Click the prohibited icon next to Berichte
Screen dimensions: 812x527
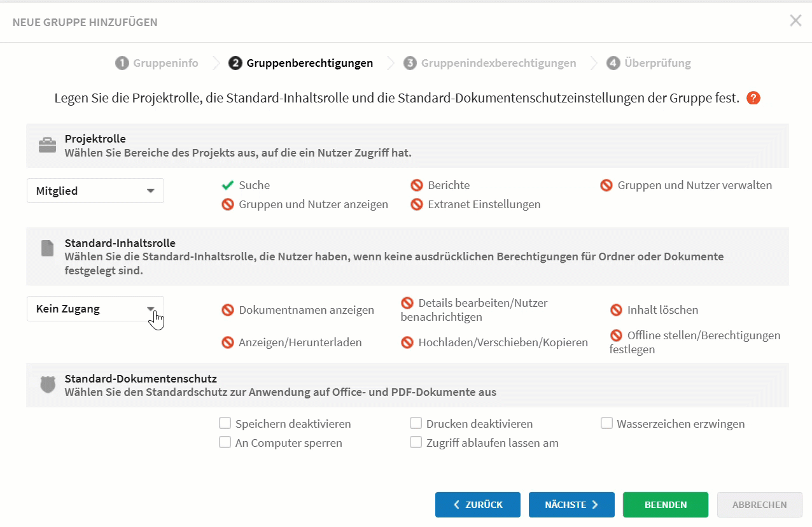(417, 185)
